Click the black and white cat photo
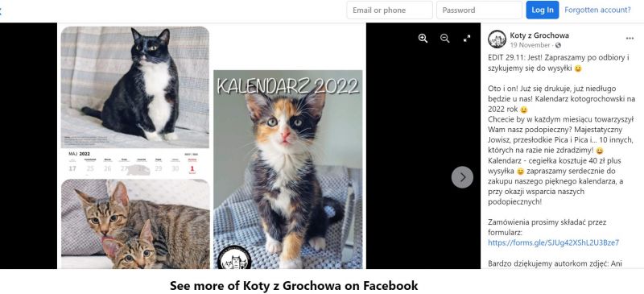 click(134, 87)
